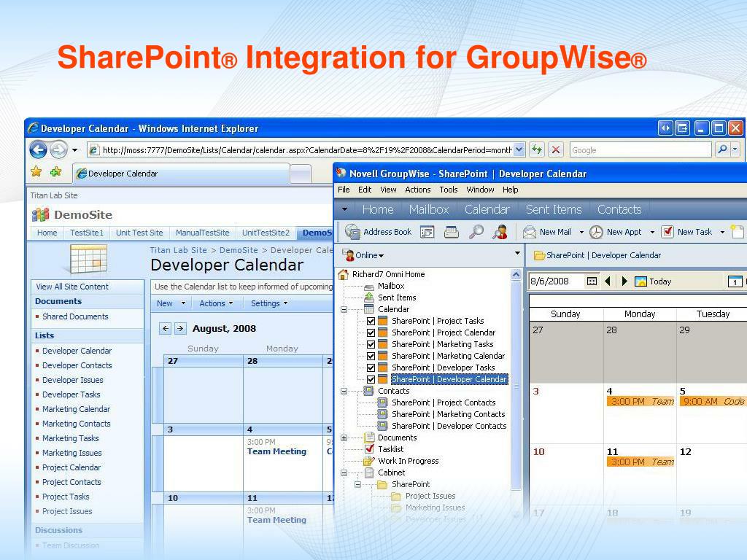Switch to GroupWise Calendar nav tab
The height and width of the screenshot is (560, 747).
(487, 209)
